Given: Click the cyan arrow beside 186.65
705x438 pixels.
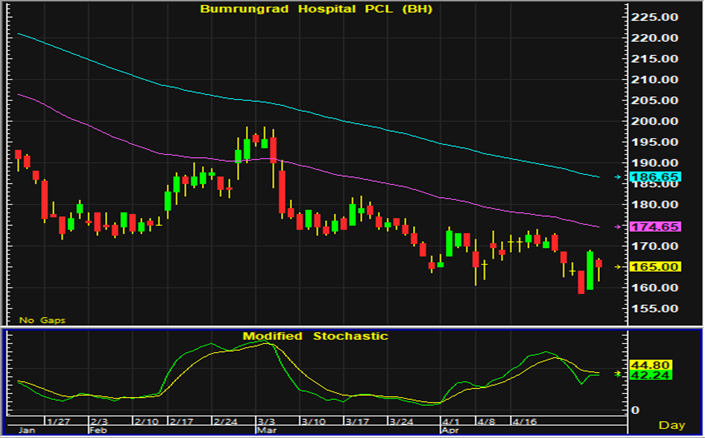Looking at the screenshot, I should coord(618,177).
